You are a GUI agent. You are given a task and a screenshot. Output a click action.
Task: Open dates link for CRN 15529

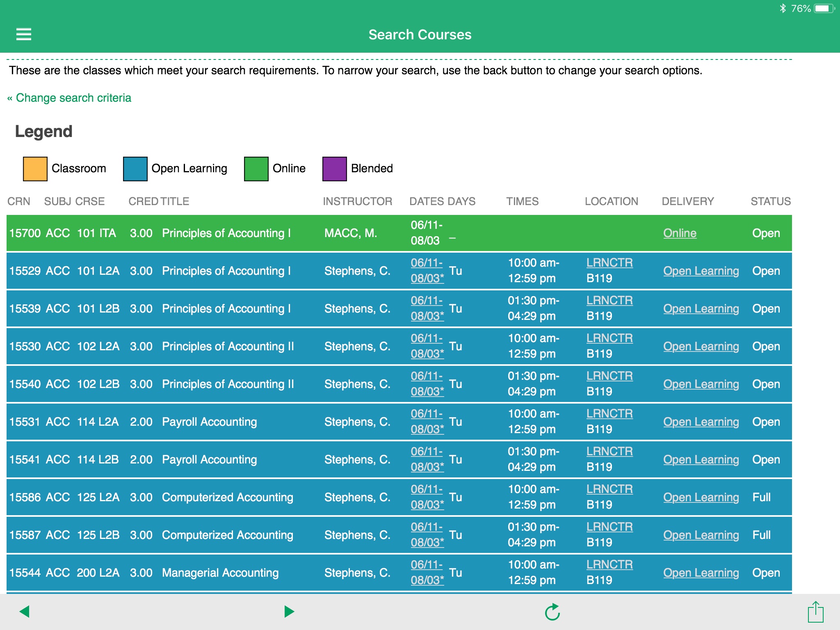click(x=427, y=270)
